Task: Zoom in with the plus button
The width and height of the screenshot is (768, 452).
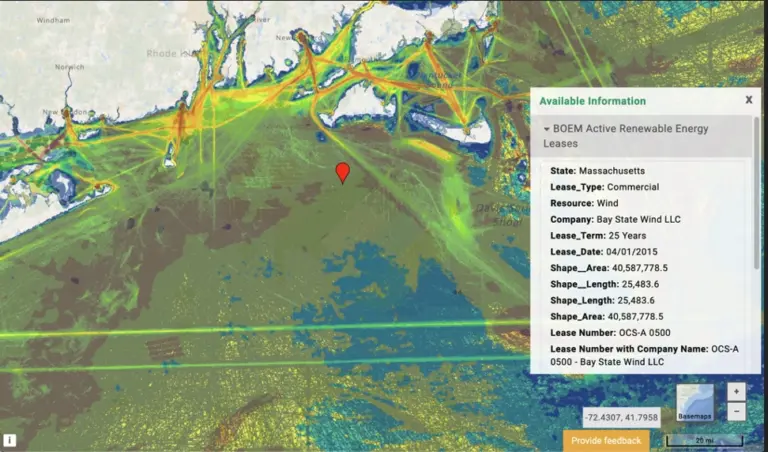Action: point(737,392)
